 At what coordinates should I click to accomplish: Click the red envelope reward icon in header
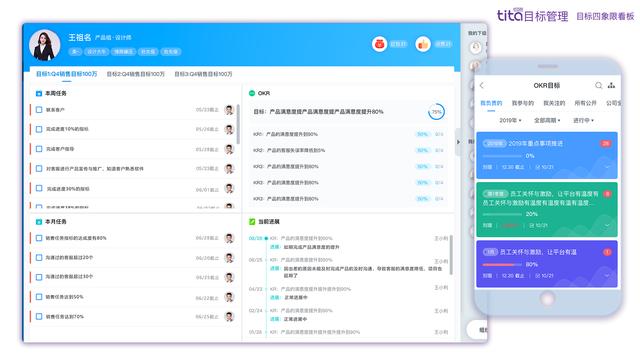[x=380, y=44]
